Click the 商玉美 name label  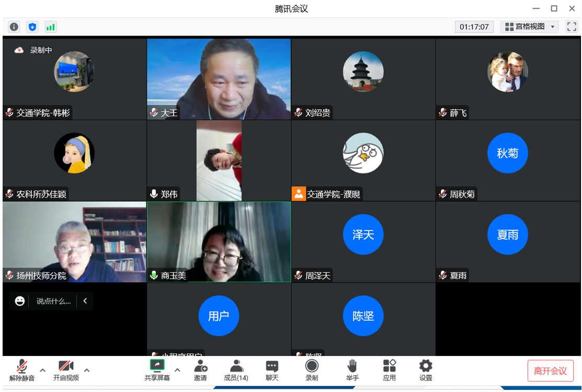173,275
